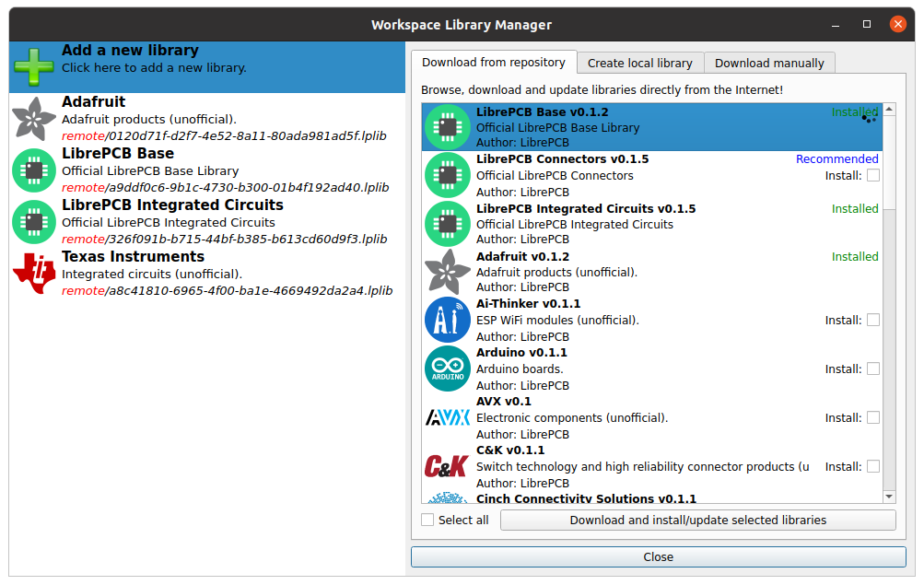Check Install box for Ai-Thinker
Image resolution: width=924 pixels, height=585 pixels.
[x=873, y=320]
